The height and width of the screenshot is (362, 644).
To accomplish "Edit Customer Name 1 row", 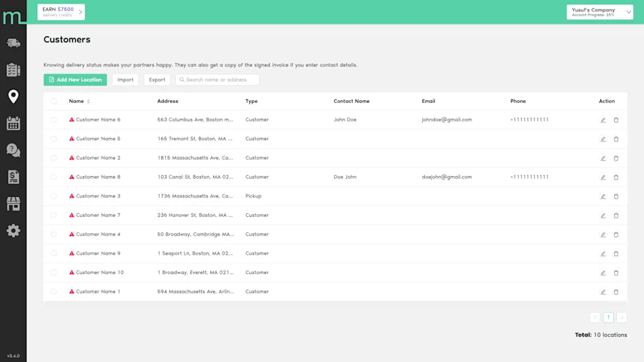I will pos(603,292).
